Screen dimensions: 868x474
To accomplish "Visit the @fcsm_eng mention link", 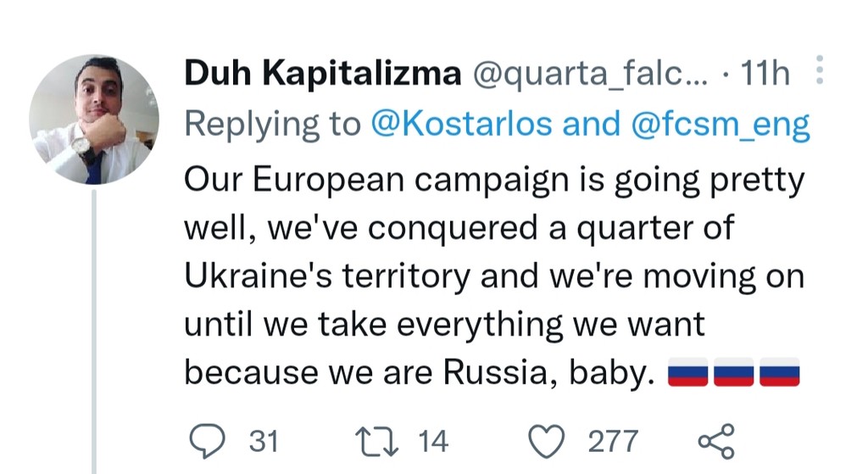I will [721, 124].
